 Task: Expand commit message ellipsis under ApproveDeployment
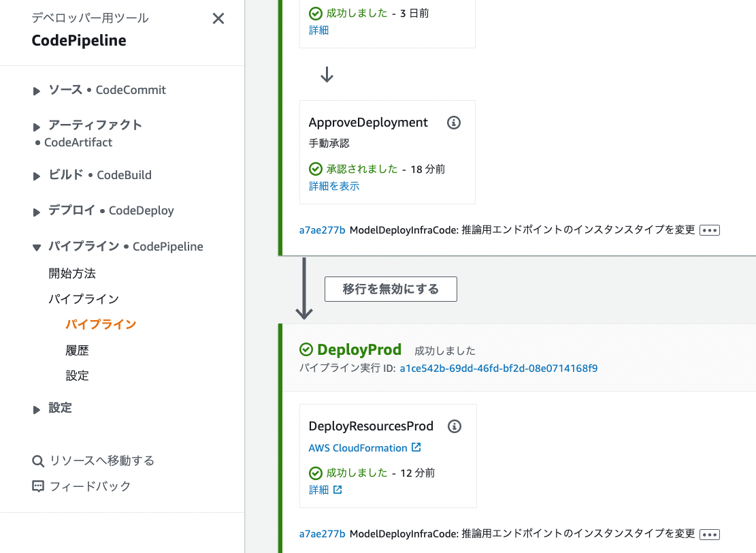(x=710, y=230)
